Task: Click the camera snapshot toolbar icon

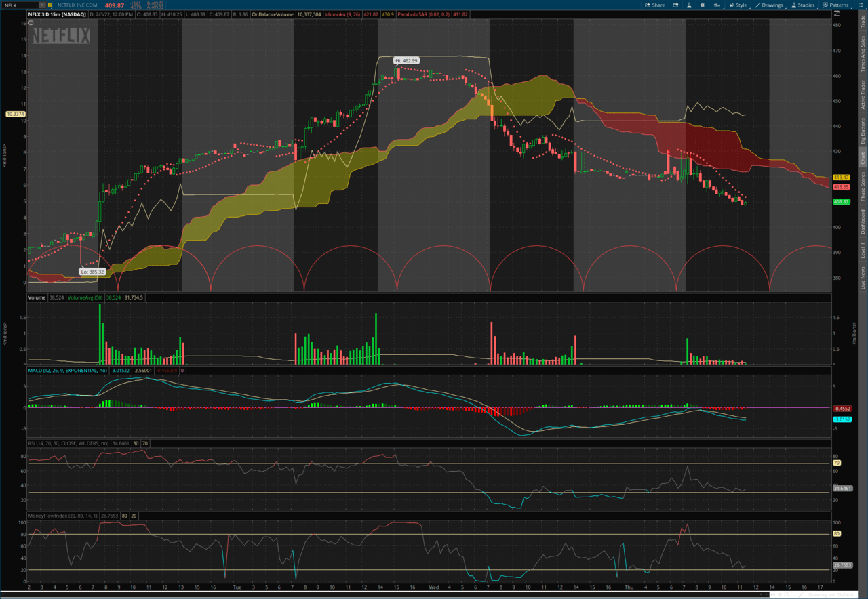Action: tap(675, 5)
